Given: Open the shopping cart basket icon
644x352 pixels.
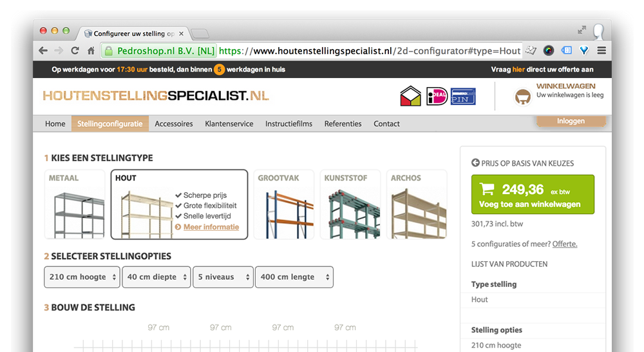Looking at the screenshot, I should click(523, 97).
